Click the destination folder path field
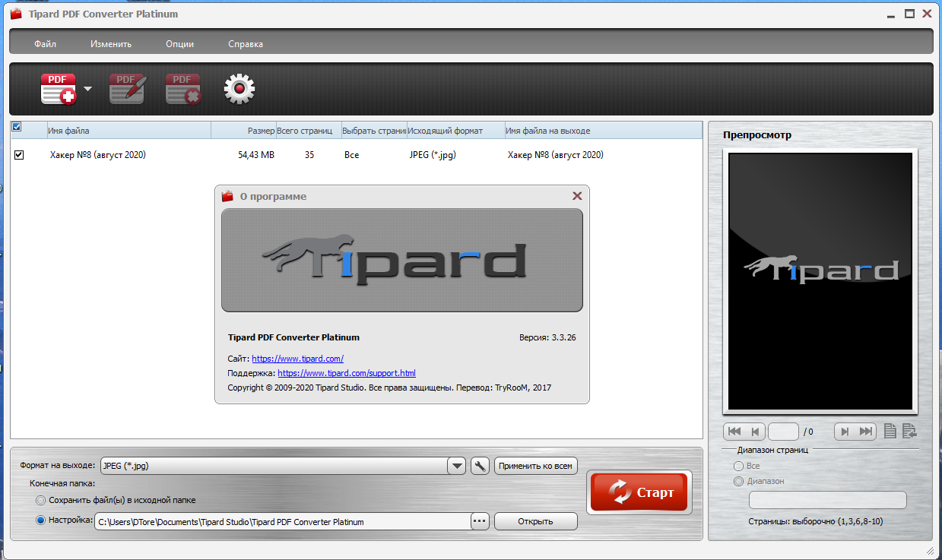The height and width of the screenshot is (560, 942). [282, 521]
